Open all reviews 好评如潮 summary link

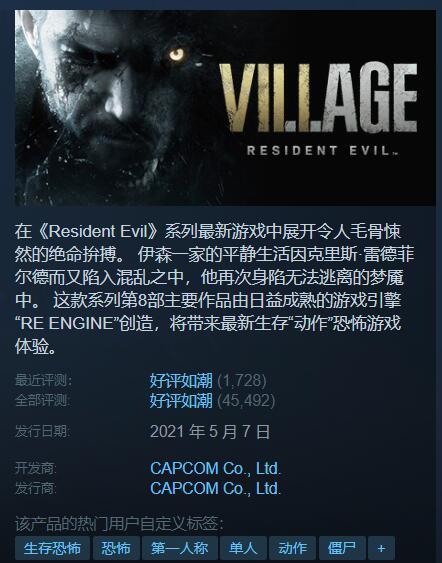[181, 401]
